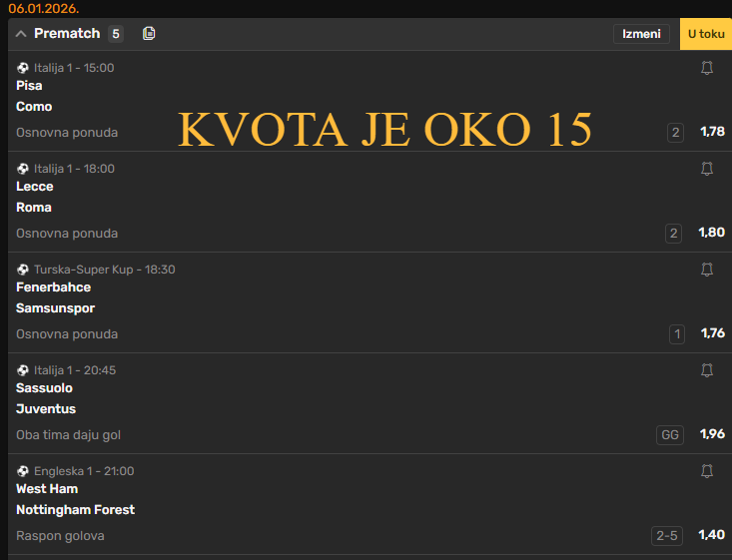Screen dimensions: 732x560
Task: Open the Prematch section header label
Action: point(67,34)
